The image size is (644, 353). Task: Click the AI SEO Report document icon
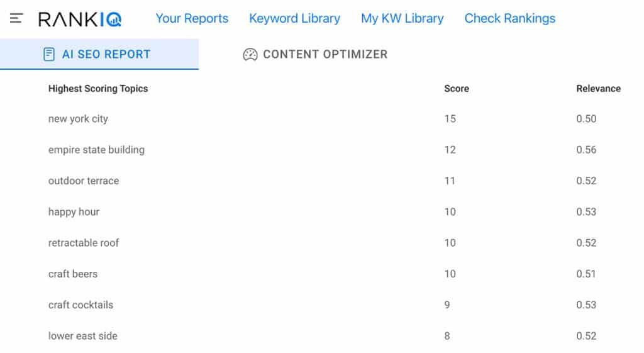pos(49,54)
